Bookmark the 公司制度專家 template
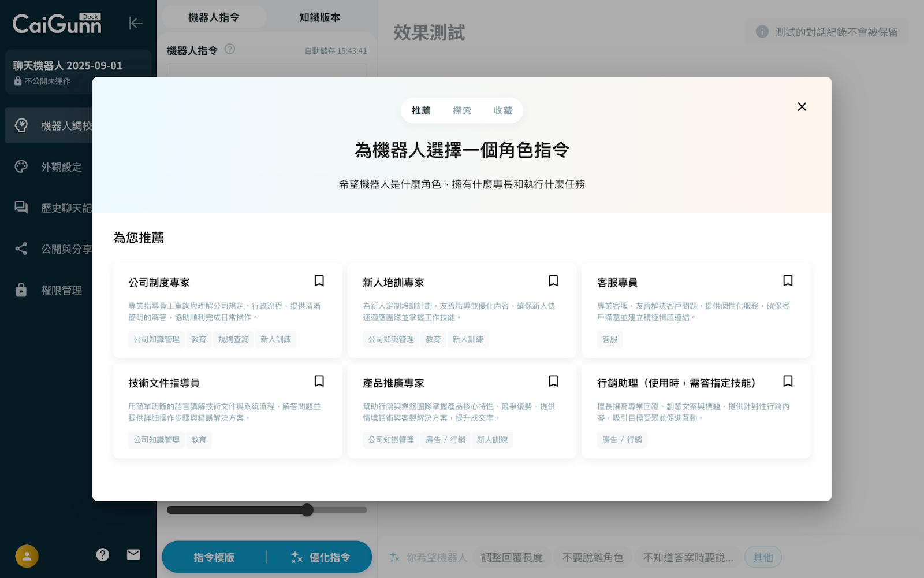This screenshot has width=924, height=578. coord(319,281)
